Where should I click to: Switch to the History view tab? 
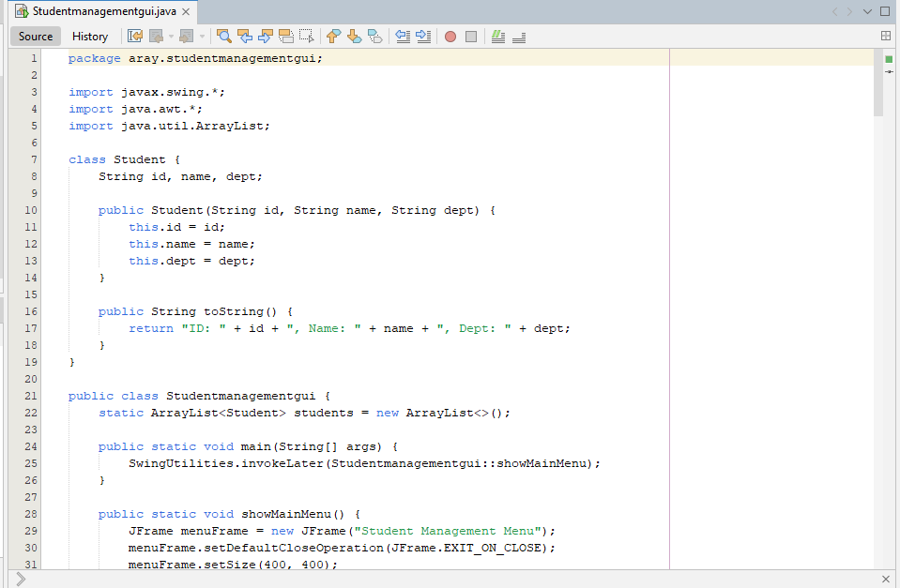[x=90, y=37]
